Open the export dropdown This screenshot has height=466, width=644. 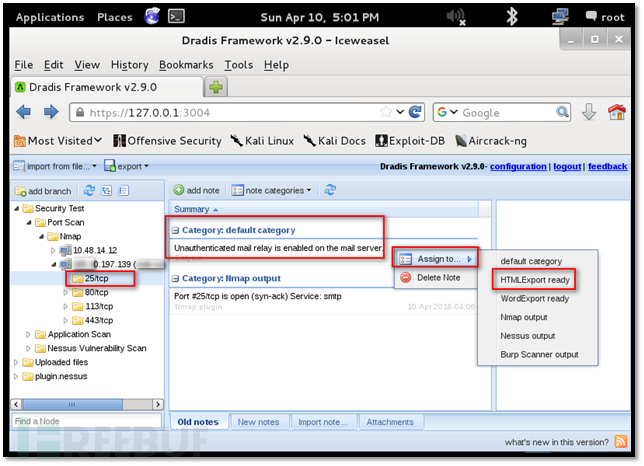coord(126,166)
